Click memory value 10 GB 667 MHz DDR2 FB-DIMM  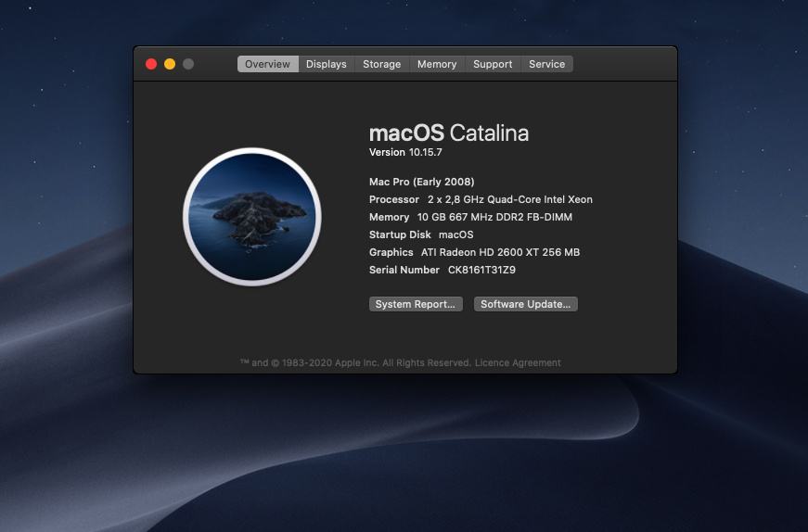coord(494,217)
